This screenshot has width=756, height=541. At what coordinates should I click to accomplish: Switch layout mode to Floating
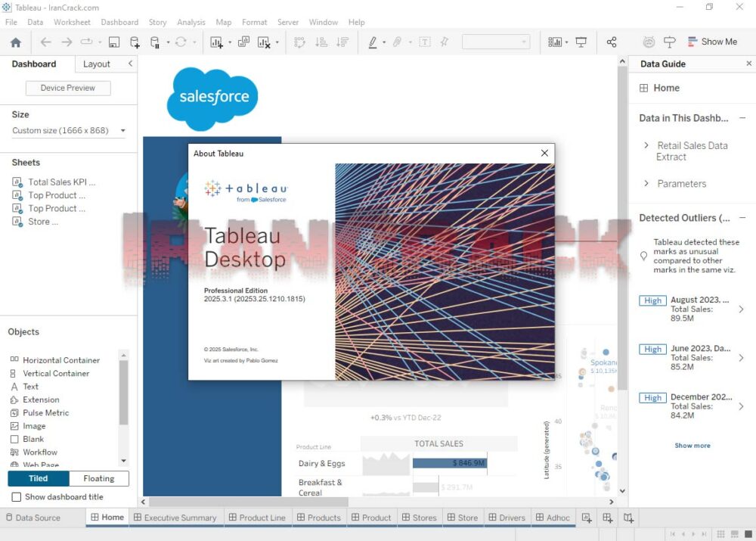tap(98, 478)
